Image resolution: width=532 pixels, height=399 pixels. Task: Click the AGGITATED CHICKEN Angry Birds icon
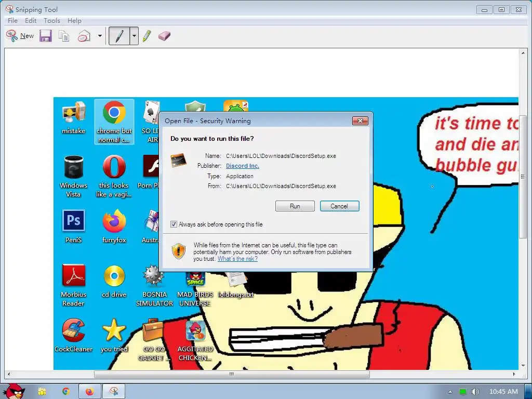[195, 340]
